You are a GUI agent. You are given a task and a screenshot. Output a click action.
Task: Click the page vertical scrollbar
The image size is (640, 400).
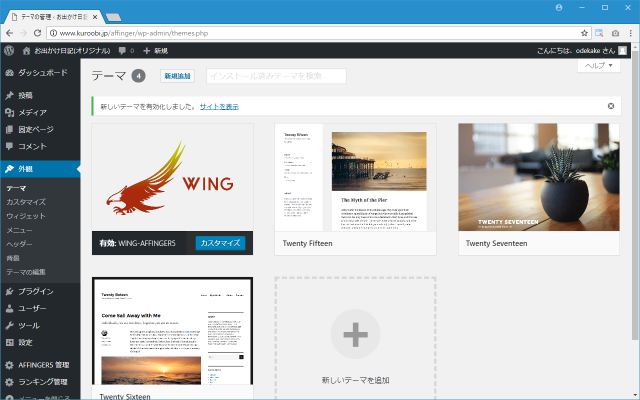[635, 196]
